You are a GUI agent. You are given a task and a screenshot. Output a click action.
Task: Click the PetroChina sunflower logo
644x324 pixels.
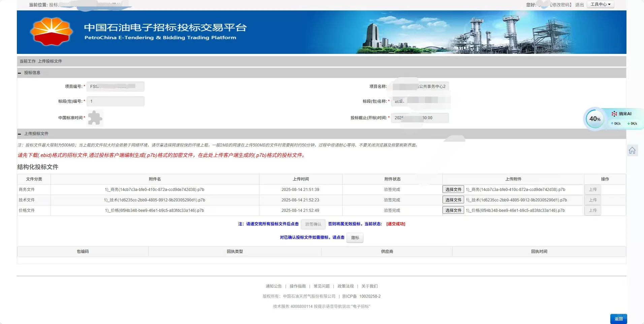tap(51, 32)
